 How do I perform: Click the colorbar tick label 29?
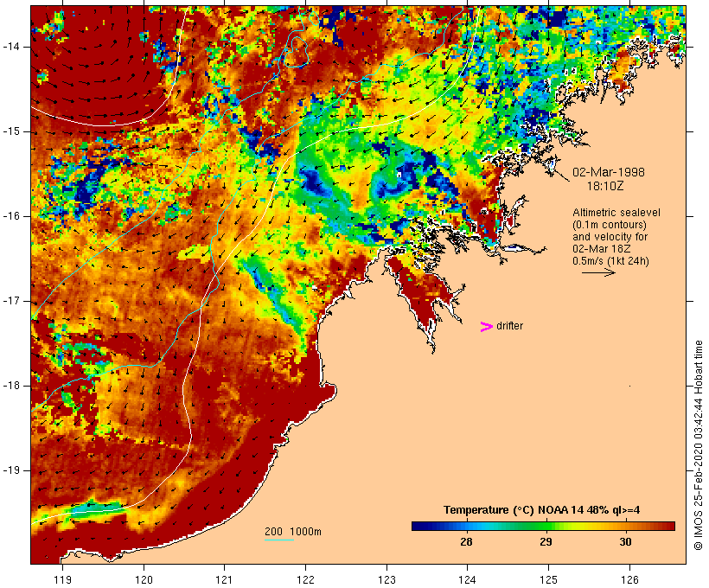[x=546, y=542]
